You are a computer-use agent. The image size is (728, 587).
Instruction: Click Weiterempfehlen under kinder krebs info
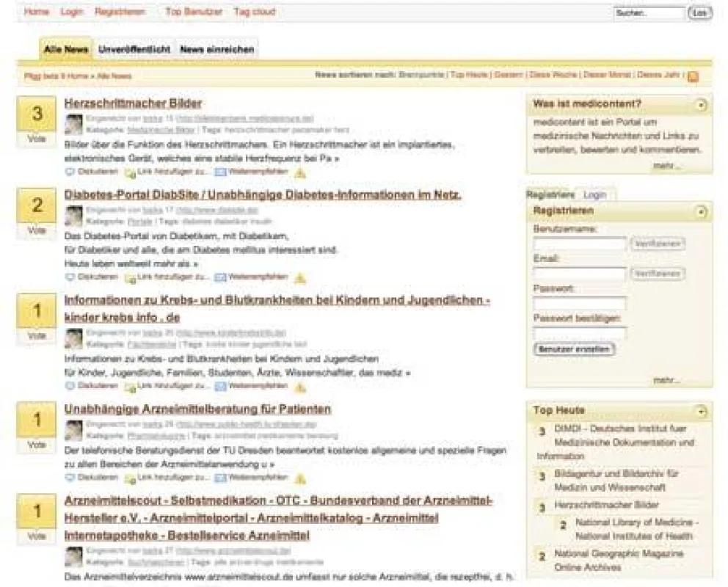(x=251, y=386)
